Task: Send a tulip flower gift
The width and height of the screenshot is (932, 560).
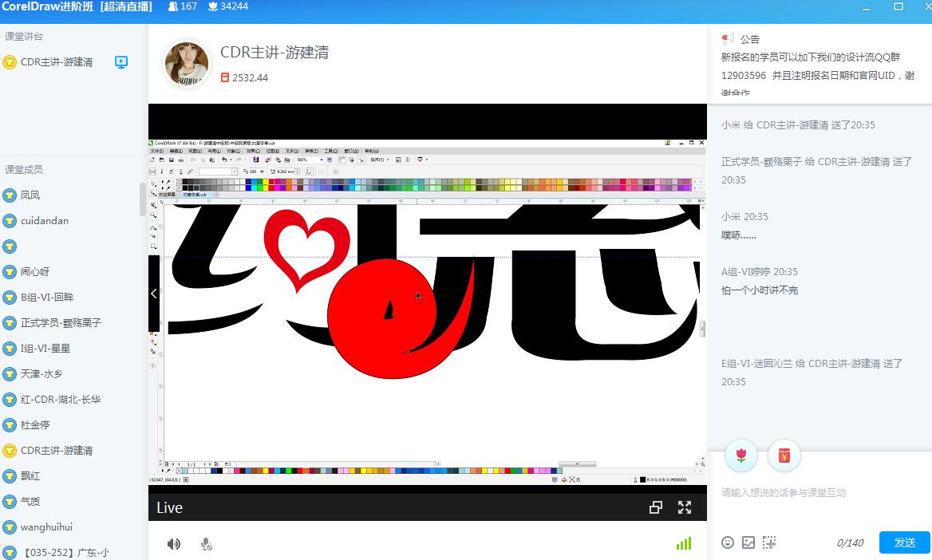Action: pos(741,455)
